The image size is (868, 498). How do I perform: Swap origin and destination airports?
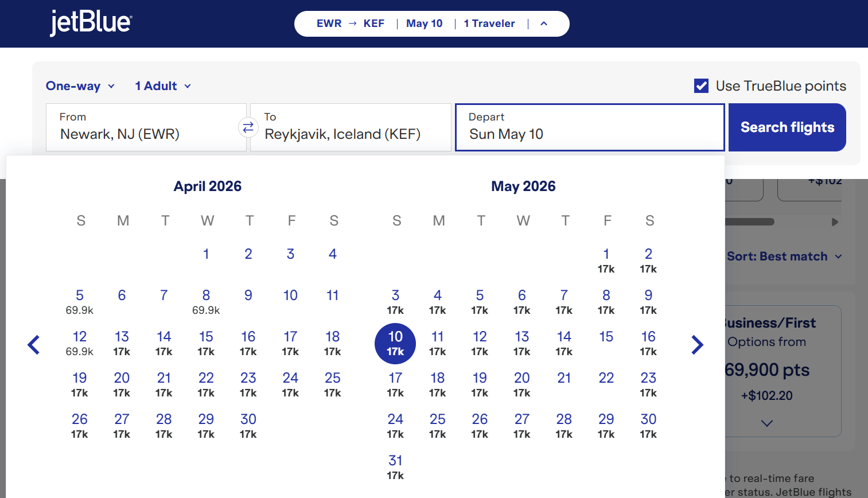pyautogui.click(x=248, y=127)
